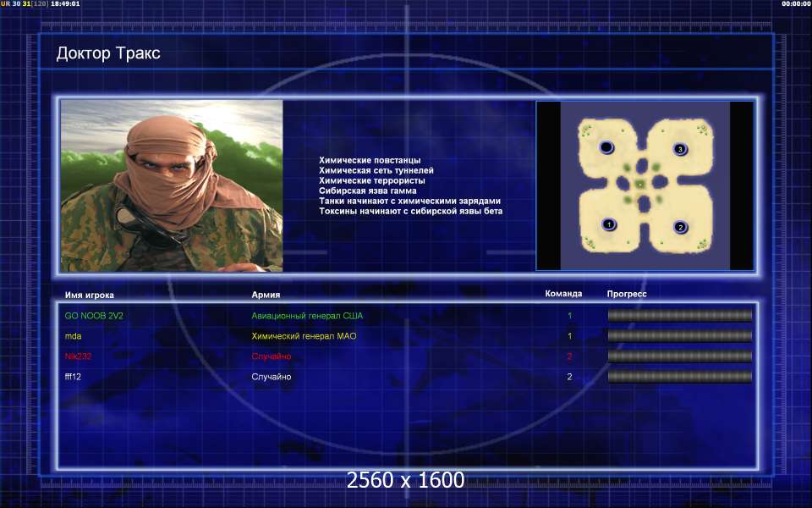Click team number 1 in GO NOOB 2V2's row
The image size is (812, 508).
[x=569, y=316]
